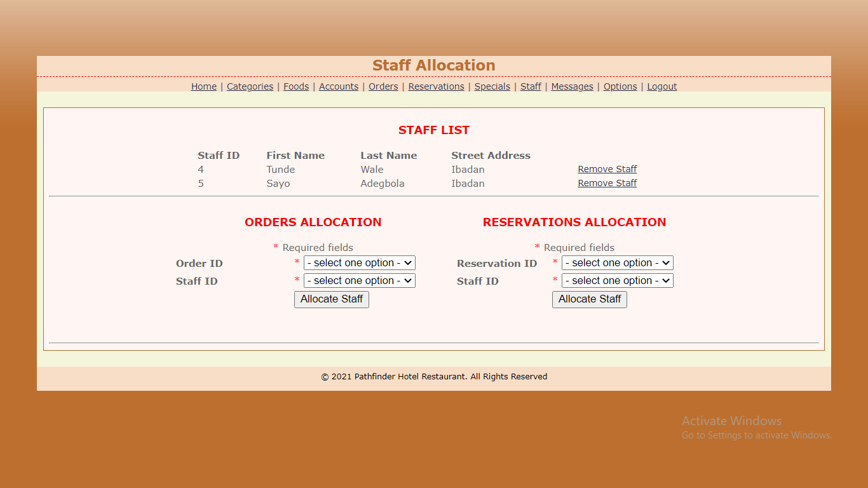Allocate staff for the selected reservation
868x488 pixels.
(x=589, y=299)
